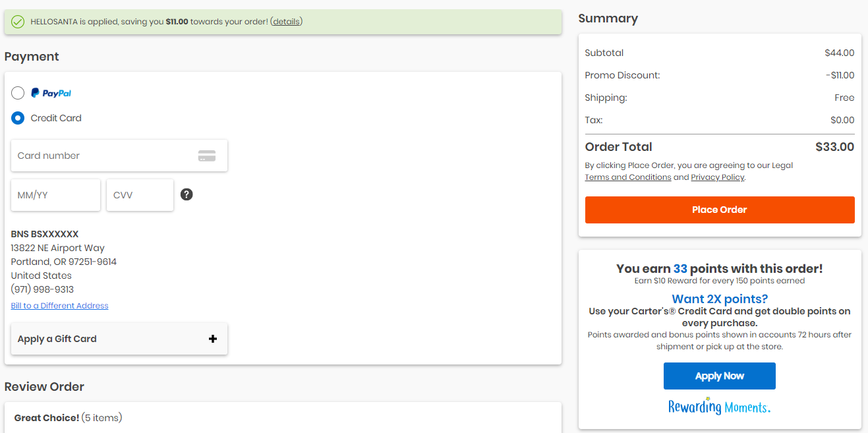Click the Rewarding Moments logo
The image size is (868, 433).
click(719, 406)
